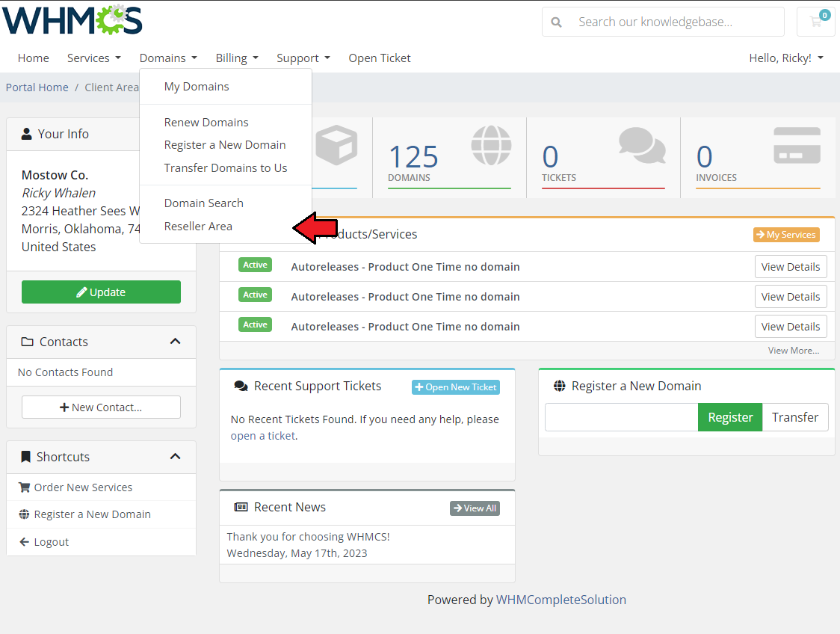The image size is (840, 634).
Task: Open the 125 Domains stat tile
Action: click(x=449, y=158)
